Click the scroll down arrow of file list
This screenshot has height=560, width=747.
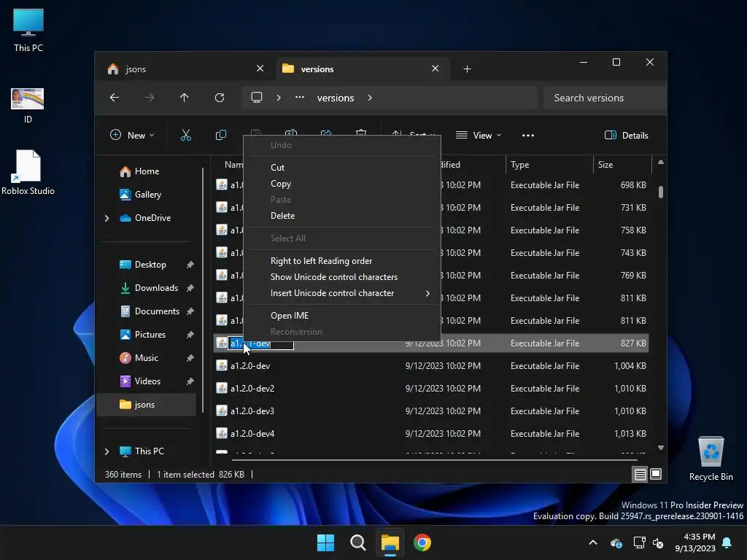click(x=661, y=448)
